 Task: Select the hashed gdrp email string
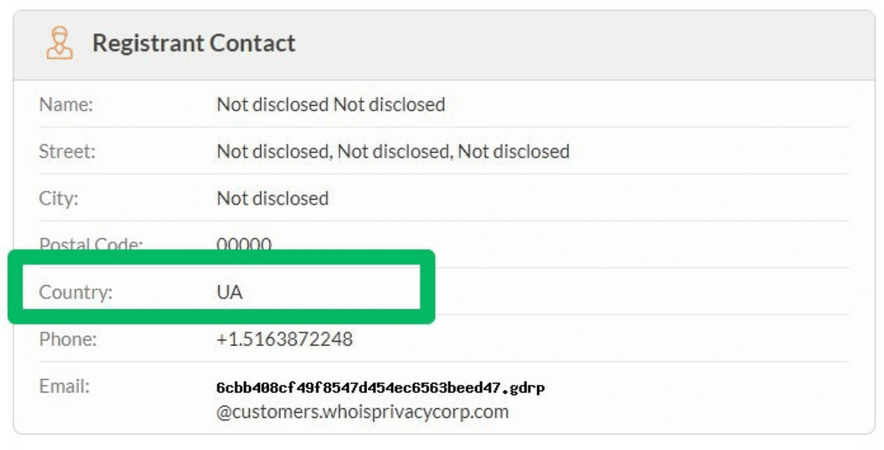tap(381, 388)
